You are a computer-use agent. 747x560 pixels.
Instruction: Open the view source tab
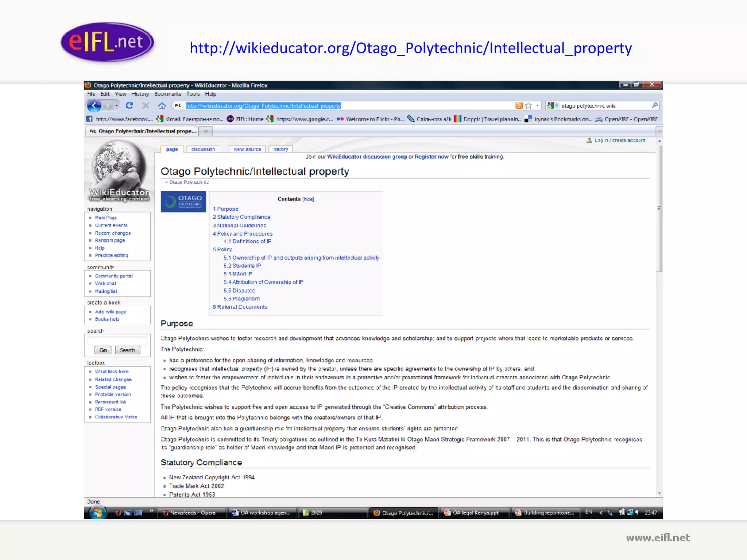[247, 149]
